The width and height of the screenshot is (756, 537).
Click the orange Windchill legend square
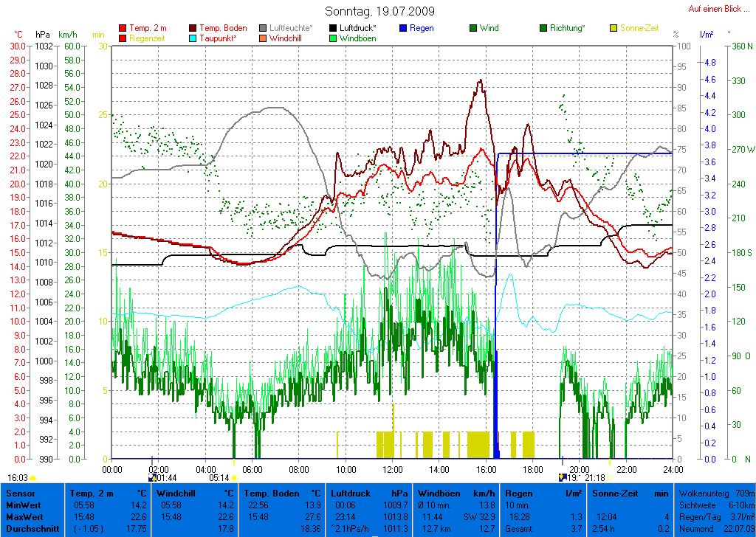tap(264, 38)
